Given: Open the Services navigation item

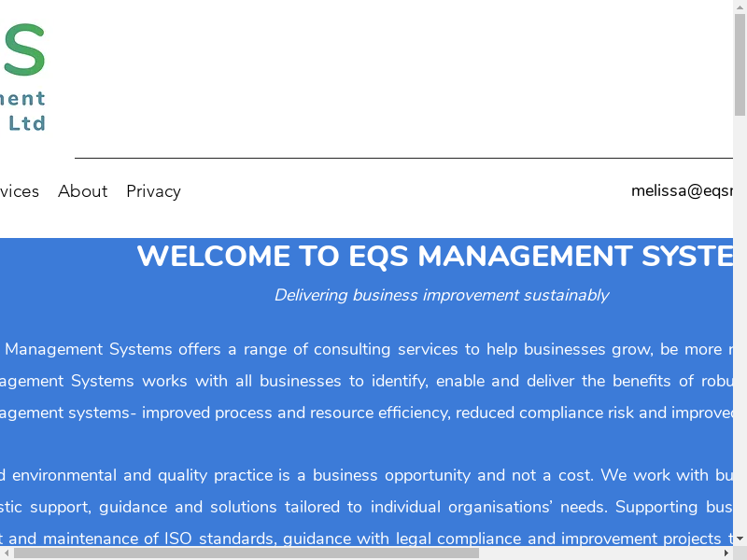Looking at the screenshot, I should click(19, 191).
